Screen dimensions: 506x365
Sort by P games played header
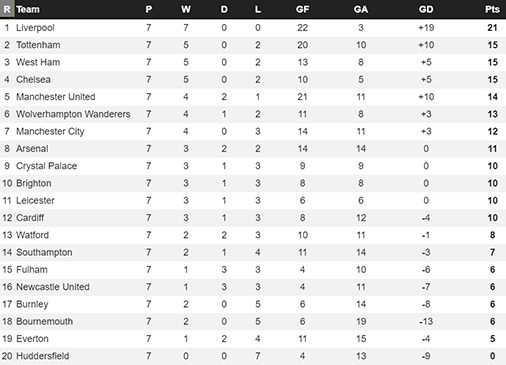pos(149,9)
